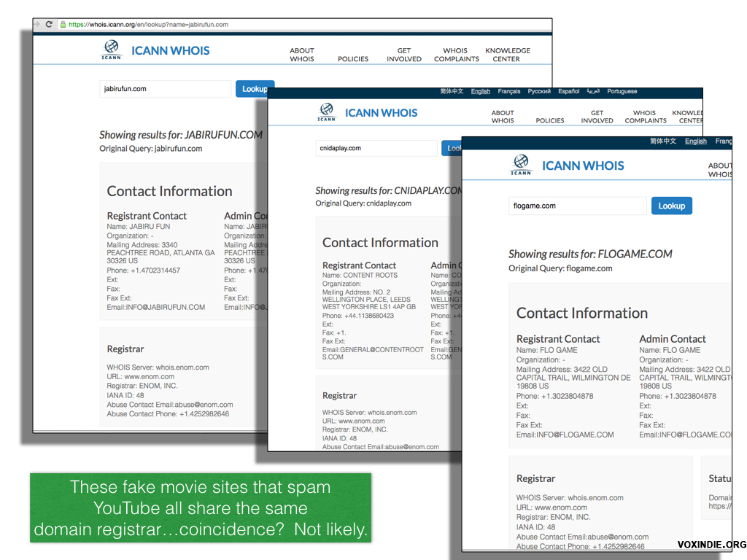Open GET INVOLVED in cnidaplay window
This screenshot has width=747, height=560.
(597, 117)
